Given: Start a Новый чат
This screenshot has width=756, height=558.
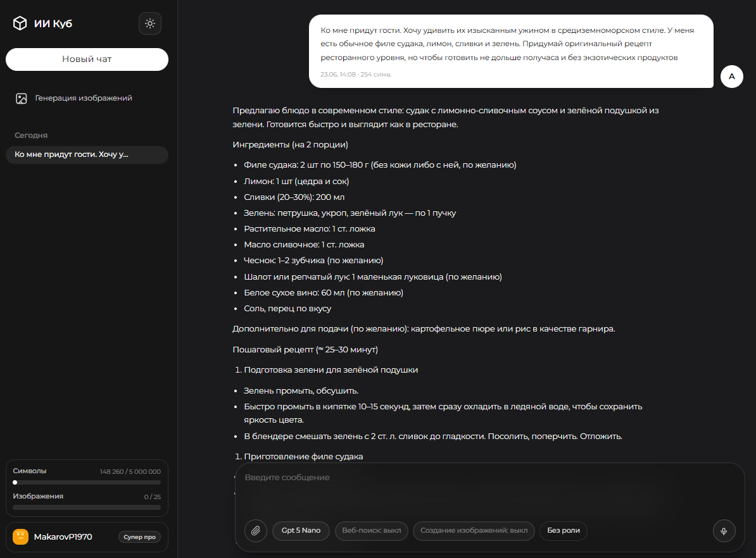Looking at the screenshot, I should pos(87,59).
